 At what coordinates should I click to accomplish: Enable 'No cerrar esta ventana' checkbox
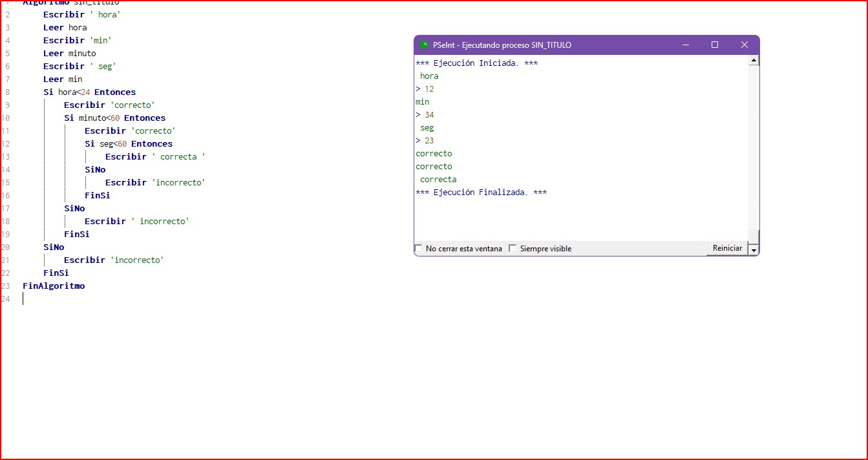coord(419,249)
